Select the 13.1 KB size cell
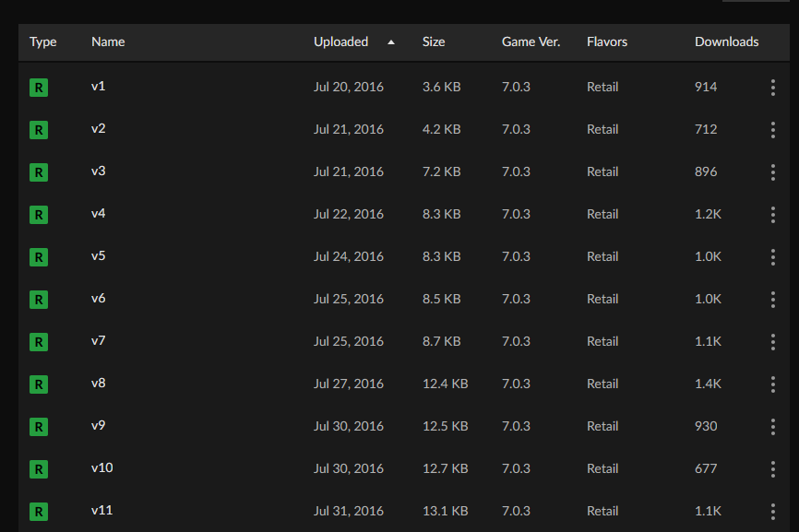The image size is (799, 532). pos(446,511)
